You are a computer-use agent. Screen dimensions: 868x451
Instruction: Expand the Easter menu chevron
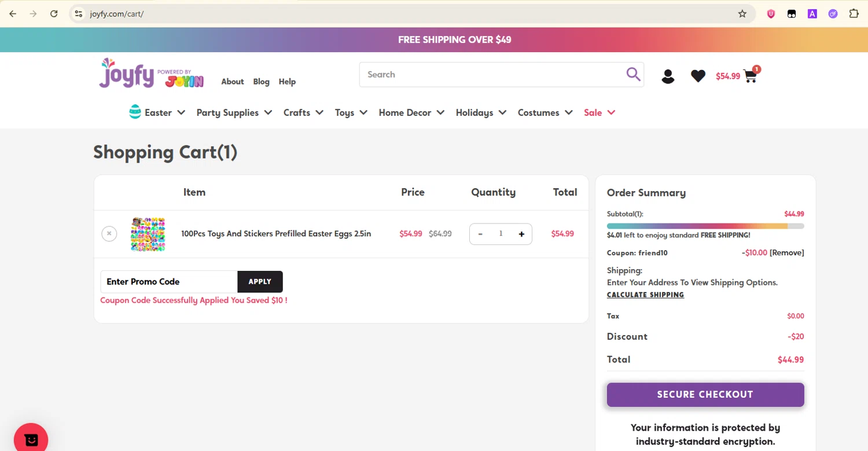(181, 112)
